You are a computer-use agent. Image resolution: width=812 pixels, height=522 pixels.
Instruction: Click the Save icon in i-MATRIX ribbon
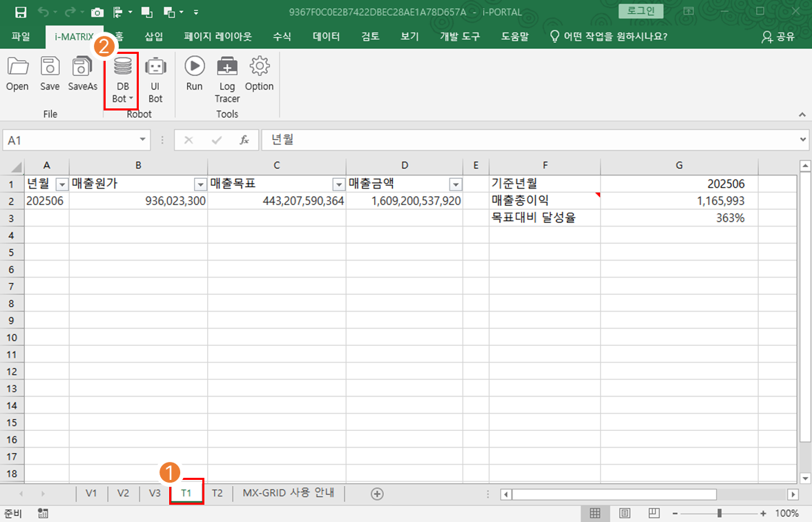[50, 74]
